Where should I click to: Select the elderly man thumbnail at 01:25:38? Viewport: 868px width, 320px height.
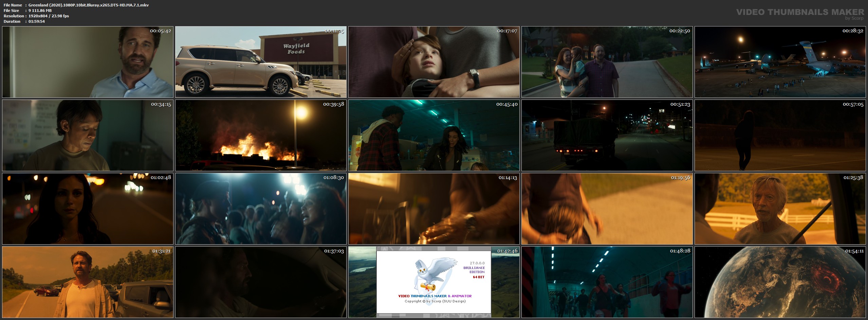click(780, 209)
